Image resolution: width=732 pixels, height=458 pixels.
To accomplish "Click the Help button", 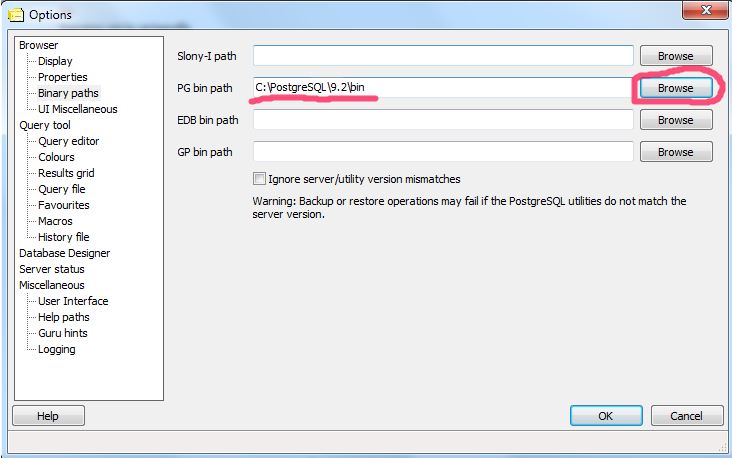I will pos(48,416).
